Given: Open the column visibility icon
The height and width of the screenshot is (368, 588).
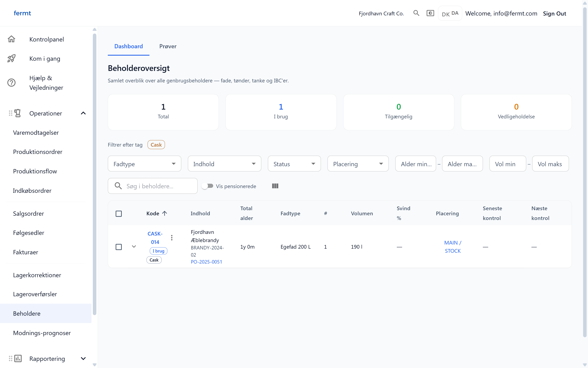Looking at the screenshot, I should point(275,186).
